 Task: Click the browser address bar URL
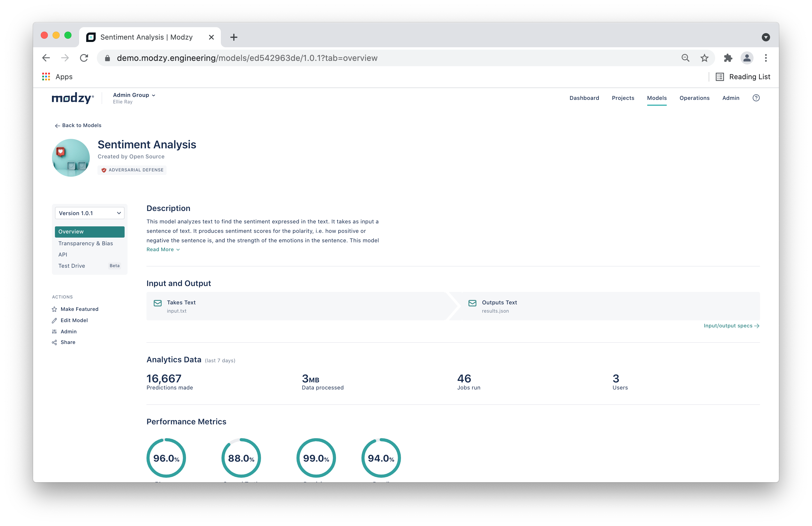pyautogui.click(x=247, y=58)
